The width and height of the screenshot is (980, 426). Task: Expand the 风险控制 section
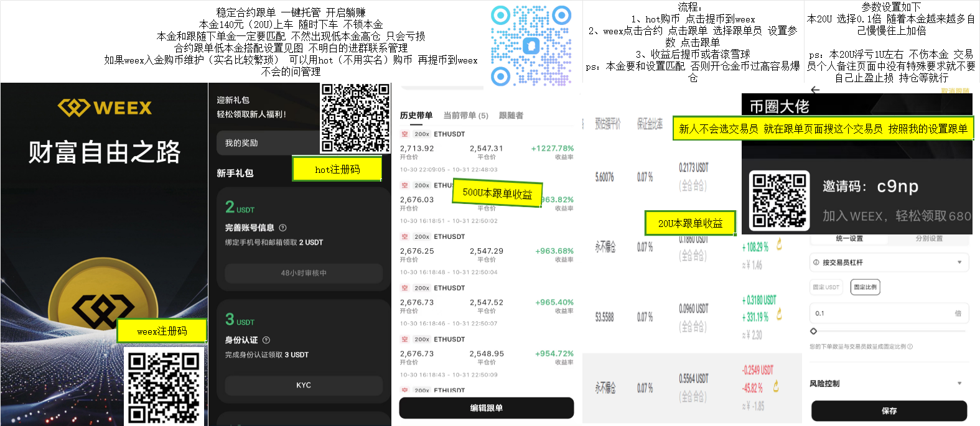[888, 384]
